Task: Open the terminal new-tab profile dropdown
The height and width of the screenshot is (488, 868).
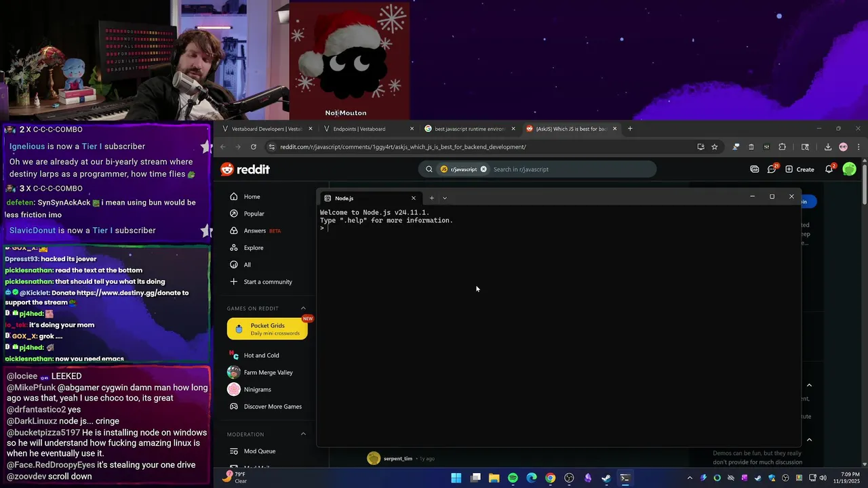Action: click(445, 198)
